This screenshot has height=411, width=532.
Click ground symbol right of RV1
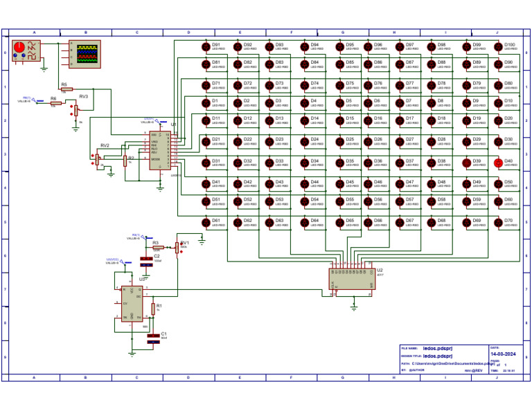[x=202, y=242]
